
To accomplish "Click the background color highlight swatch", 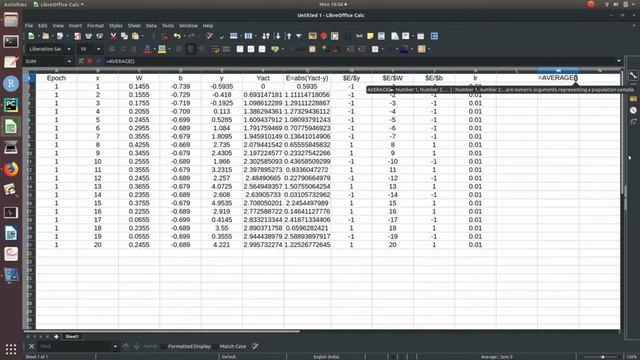I will click(162, 49).
